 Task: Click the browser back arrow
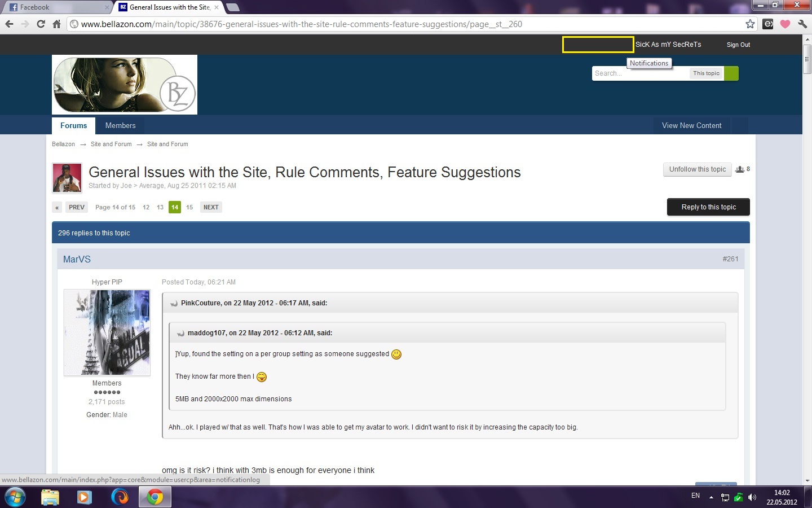point(9,24)
